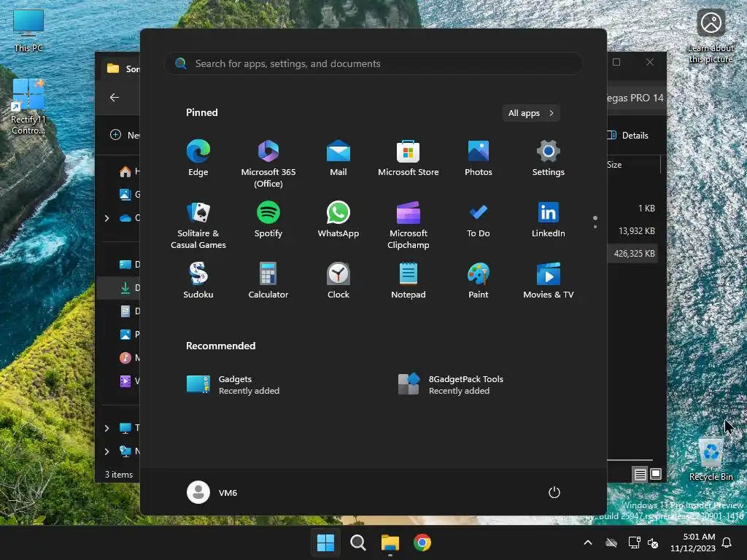The width and height of the screenshot is (747, 560).
Task: Open the network tray icon
Action: [x=634, y=542]
